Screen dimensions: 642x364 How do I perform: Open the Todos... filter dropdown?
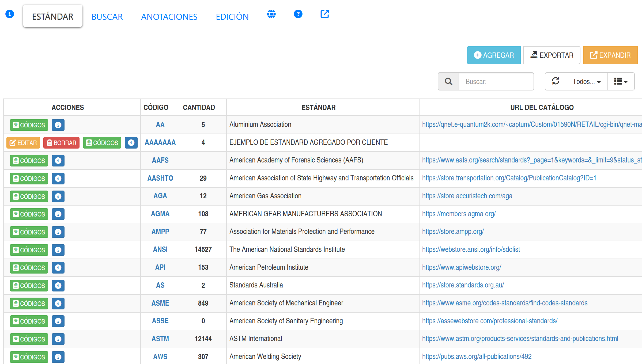587,81
